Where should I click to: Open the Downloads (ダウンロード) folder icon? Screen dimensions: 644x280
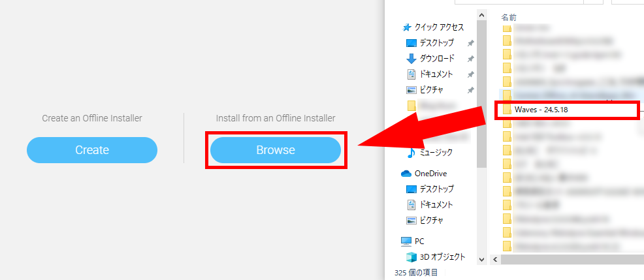tap(411, 59)
